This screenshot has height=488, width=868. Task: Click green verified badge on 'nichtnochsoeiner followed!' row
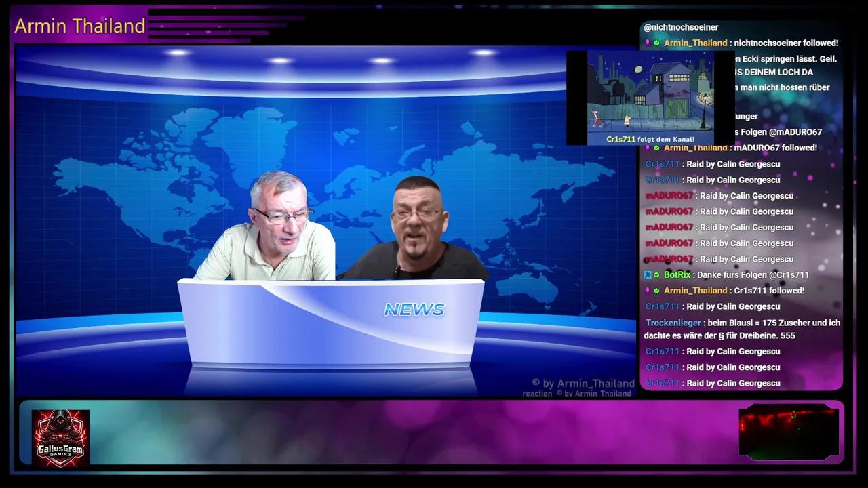656,43
